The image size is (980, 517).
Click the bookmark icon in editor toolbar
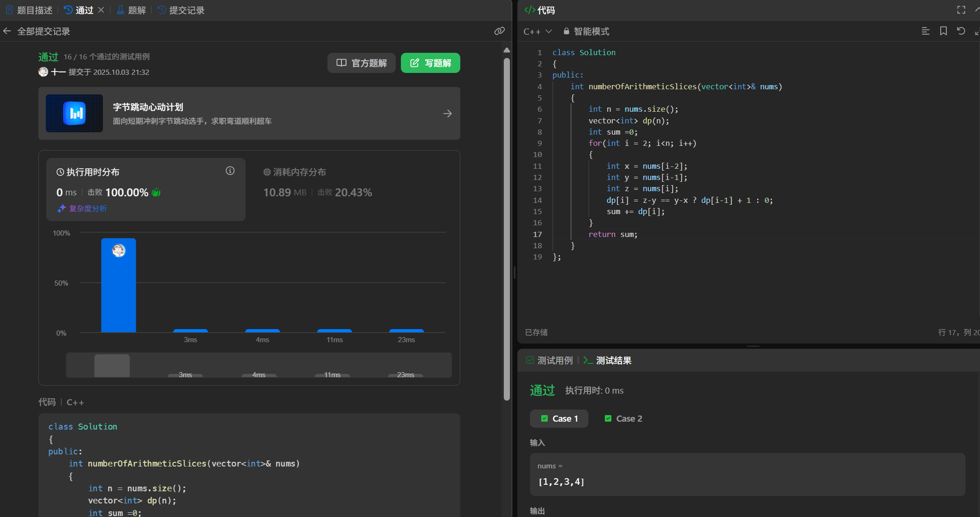click(x=943, y=31)
